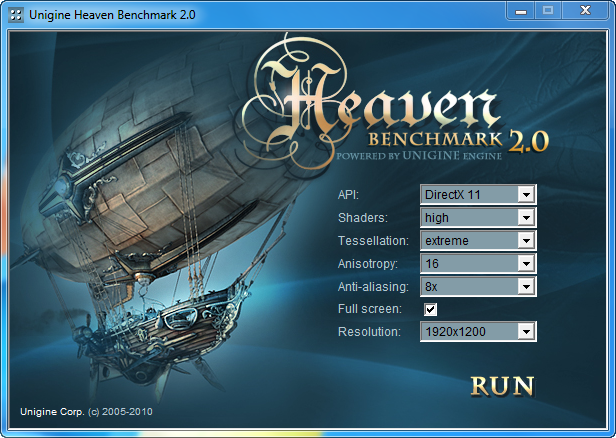The width and height of the screenshot is (616, 438).
Task: Uncheck the Full screen checkbox
Action: point(430,309)
